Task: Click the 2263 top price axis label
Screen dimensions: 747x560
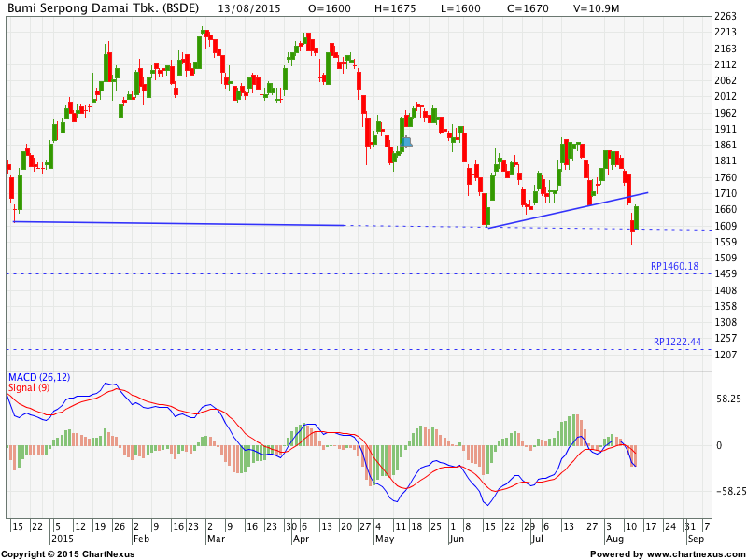Action: tap(725, 17)
